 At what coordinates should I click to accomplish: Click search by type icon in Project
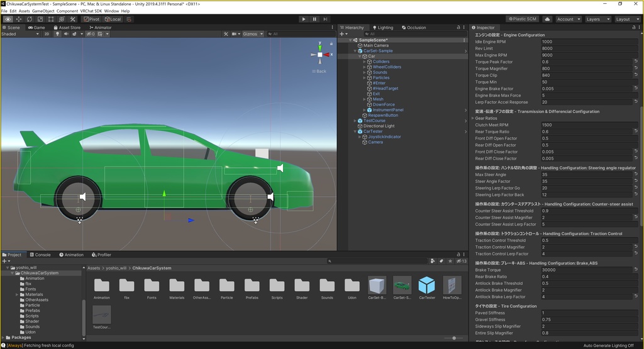433,261
